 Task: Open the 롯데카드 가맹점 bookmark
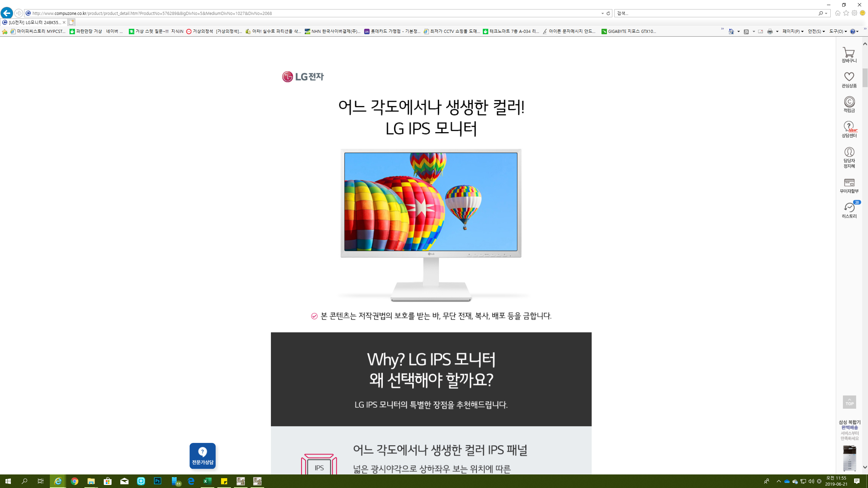(x=392, y=32)
